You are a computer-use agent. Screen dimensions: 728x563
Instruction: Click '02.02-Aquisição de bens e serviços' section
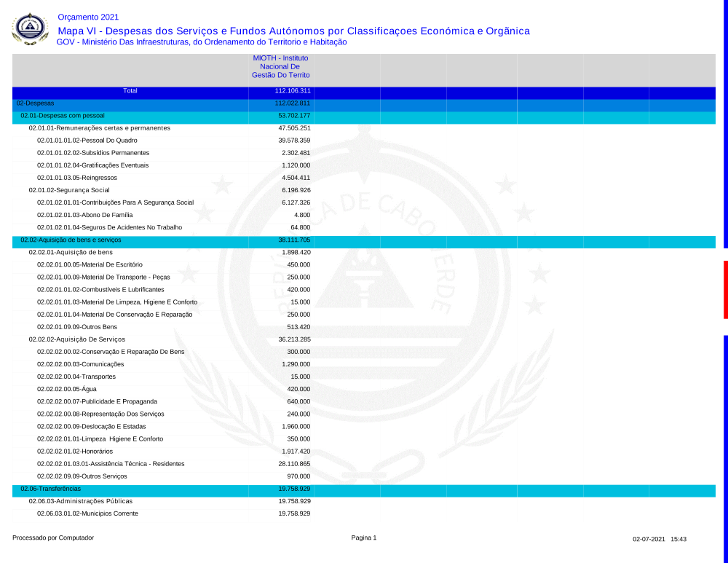coord(71,240)
